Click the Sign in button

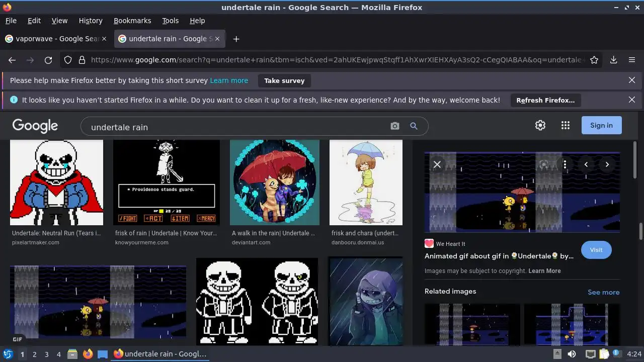pos(602,125)
